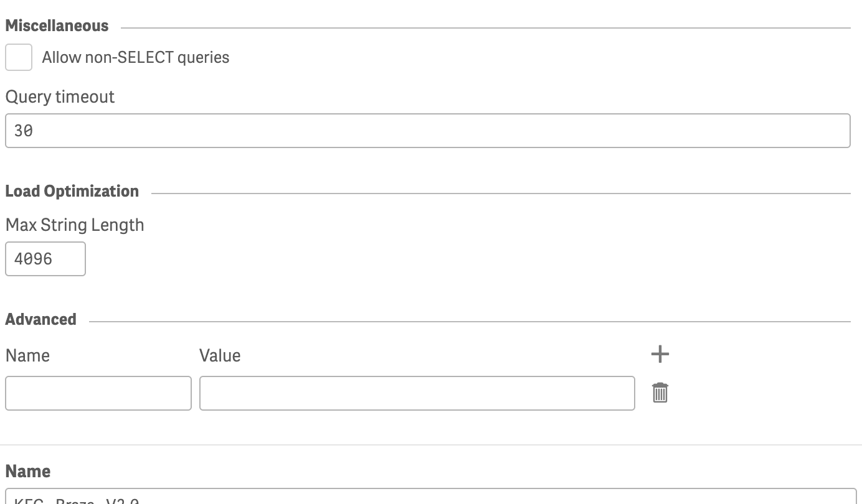Click the plus icon to add a property
862x504 pixels.
[660, 354]
